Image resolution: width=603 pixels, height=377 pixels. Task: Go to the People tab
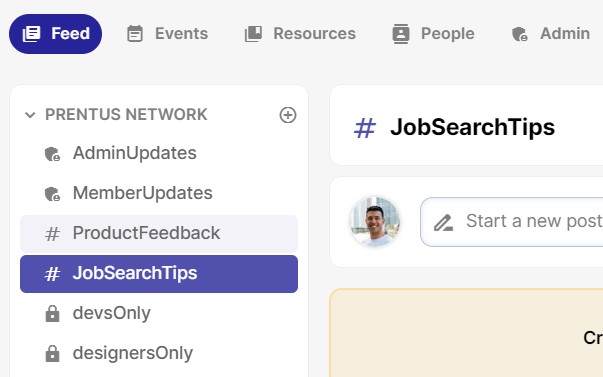433,34
